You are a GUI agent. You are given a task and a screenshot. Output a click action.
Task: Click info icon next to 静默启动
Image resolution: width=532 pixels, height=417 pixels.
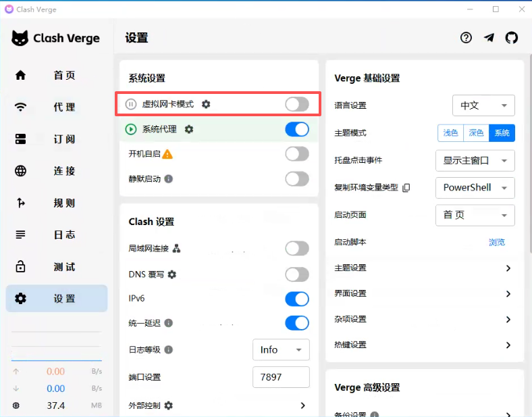pos(169,179)
